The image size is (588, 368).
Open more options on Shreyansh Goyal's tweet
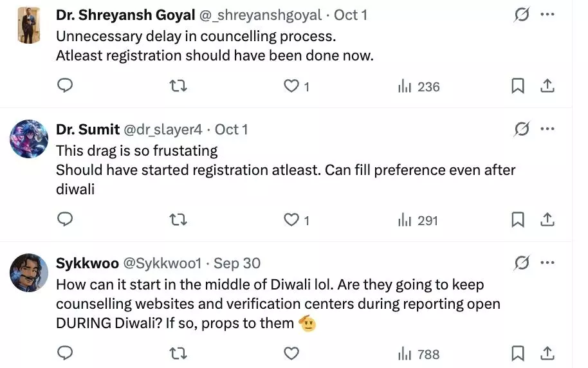coord(547,15)
